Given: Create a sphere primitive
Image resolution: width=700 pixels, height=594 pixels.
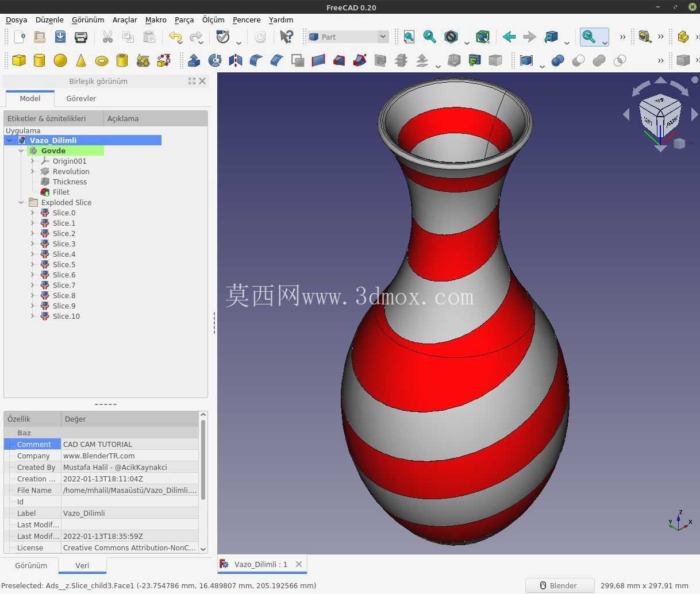Looking at the screenshot, I should click(x=60, y=60).
